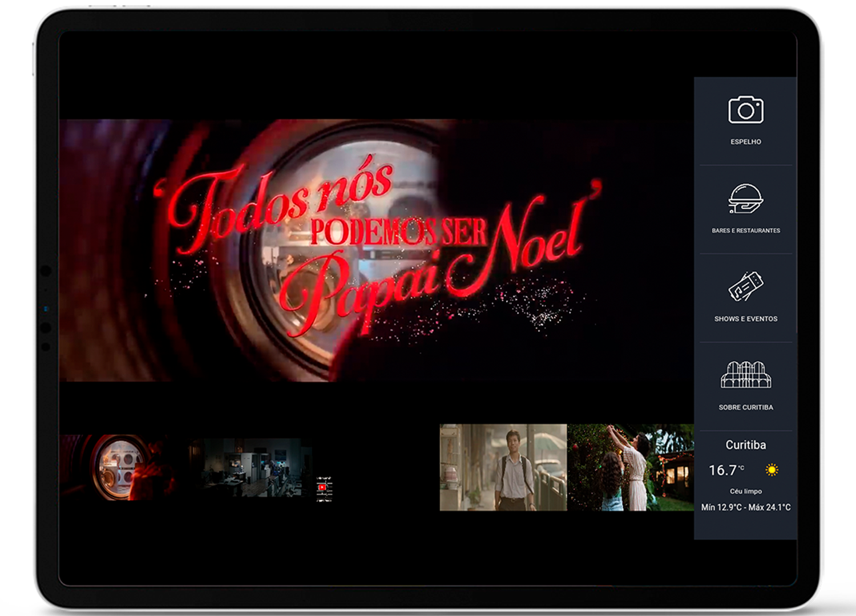Viewport: 856px width, 616px height.
Task: Select the SOBRE CURITIBA label
Action: [746, 407]
